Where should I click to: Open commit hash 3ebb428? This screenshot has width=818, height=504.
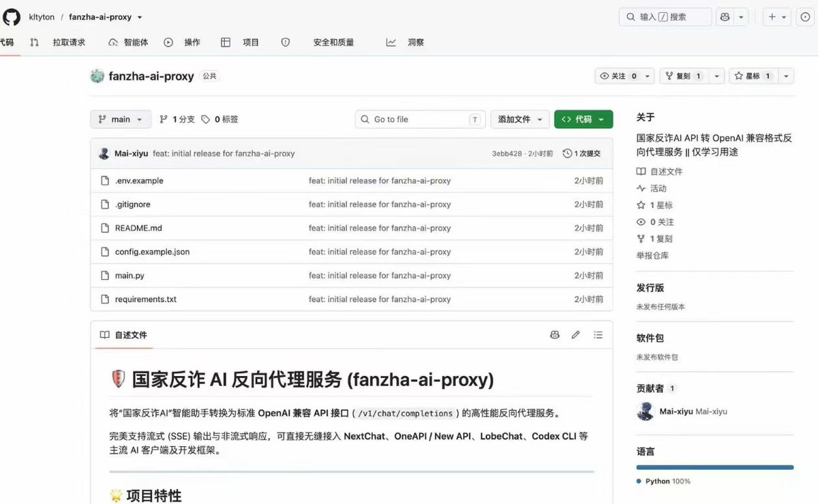pos(507,154)
